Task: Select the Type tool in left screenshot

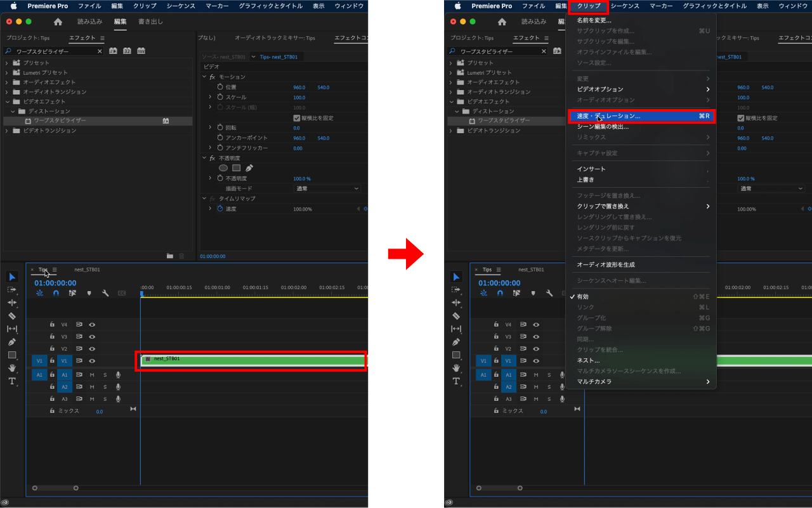Action: [x=12, y=381]
